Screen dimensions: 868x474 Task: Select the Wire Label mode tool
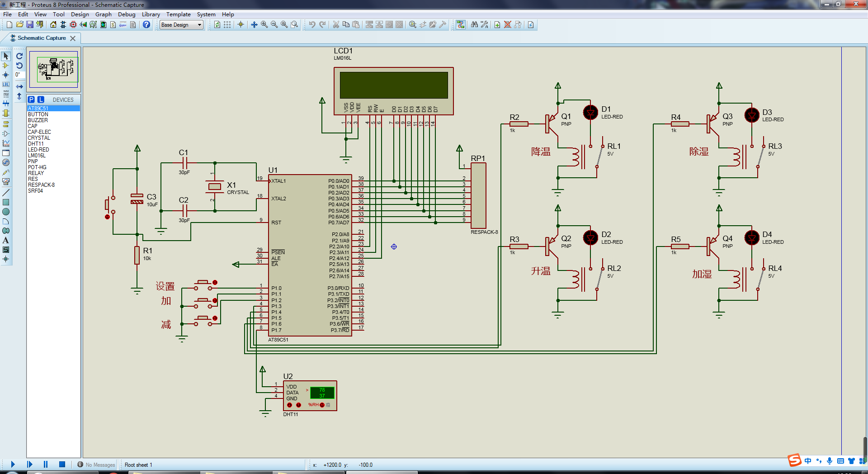coord(6,85)
